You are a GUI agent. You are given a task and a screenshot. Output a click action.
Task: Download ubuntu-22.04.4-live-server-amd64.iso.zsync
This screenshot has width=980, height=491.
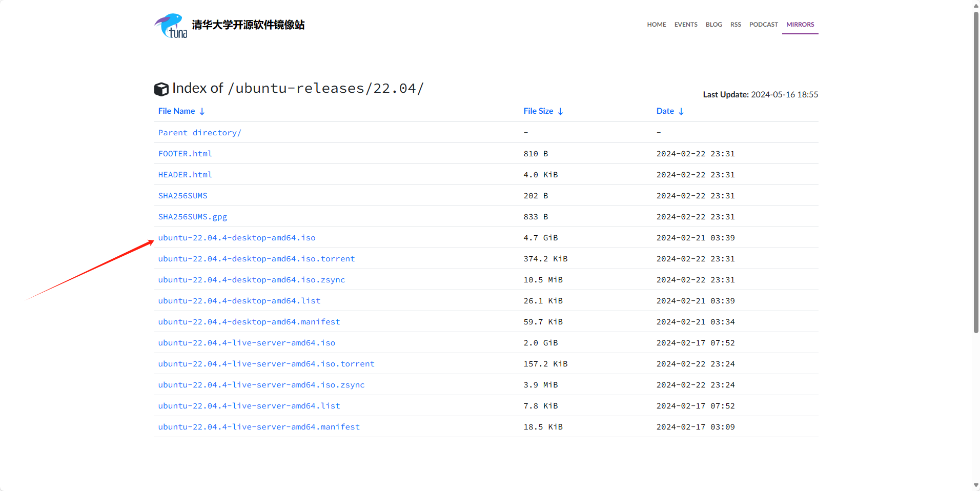pyautogui.click(x=261, y=385)
